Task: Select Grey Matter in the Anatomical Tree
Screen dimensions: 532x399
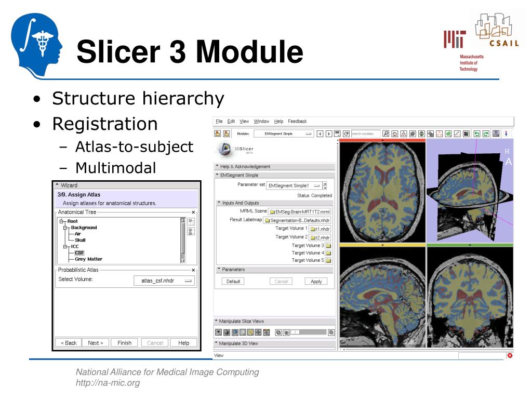Action: 88,259
